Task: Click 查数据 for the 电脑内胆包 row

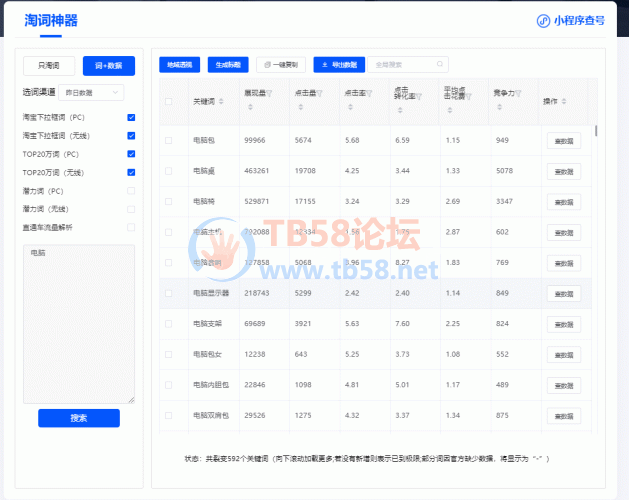Action: pos(564,386)
